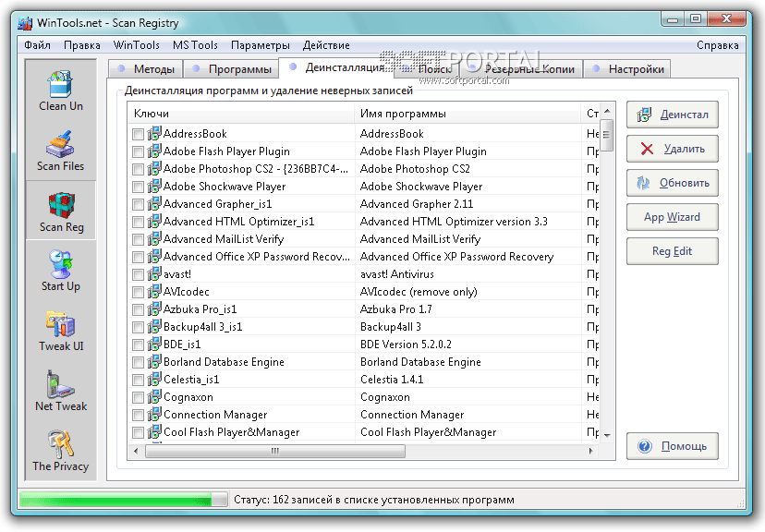This screenshot has width=765, height=532.
Task: Check the Adobe Flash Player Plugin checkbox
Action: click(x=138, y=151)
